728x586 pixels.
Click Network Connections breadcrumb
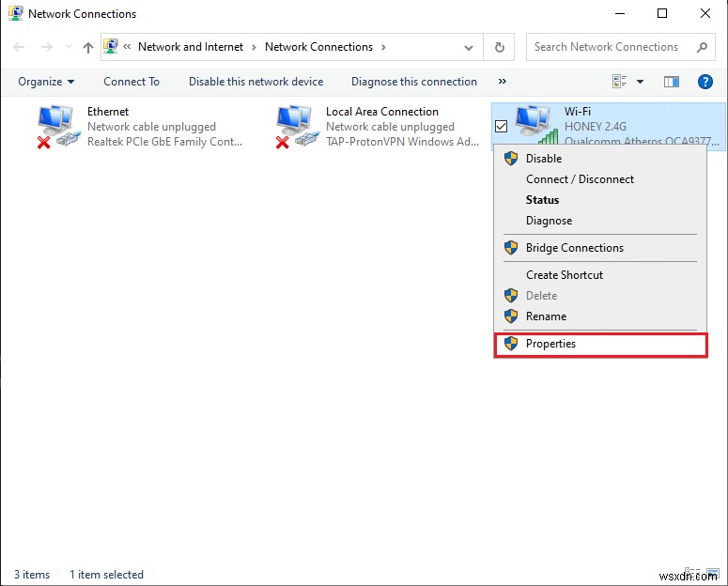318,47
